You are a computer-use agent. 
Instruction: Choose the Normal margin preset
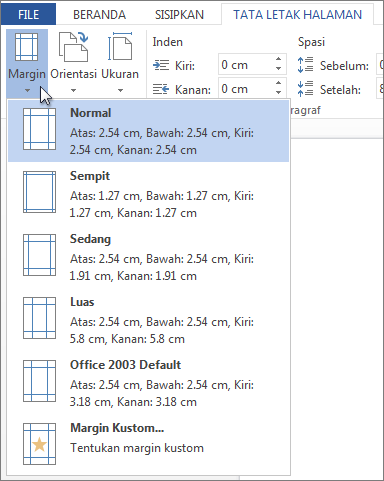click(148, 131)
